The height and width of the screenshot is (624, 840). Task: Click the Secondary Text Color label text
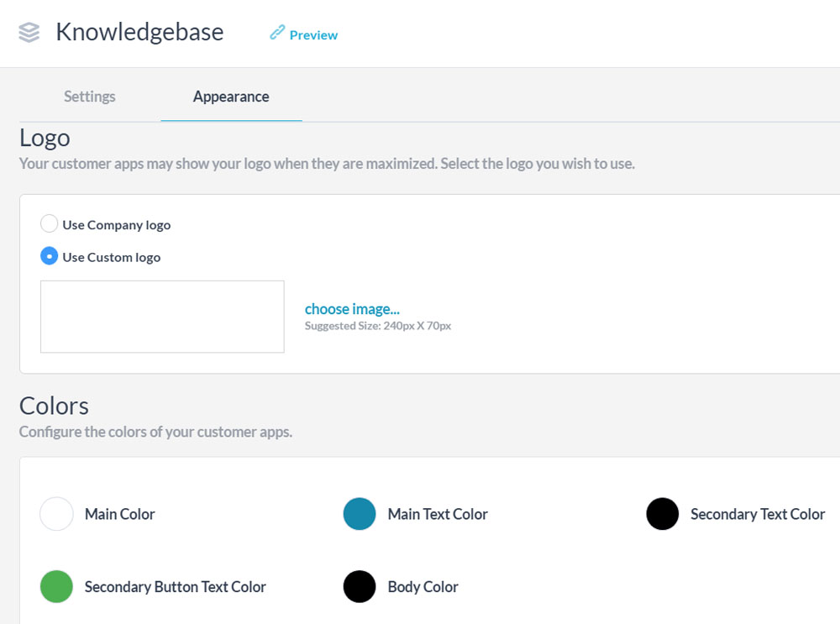click(758, 514)
